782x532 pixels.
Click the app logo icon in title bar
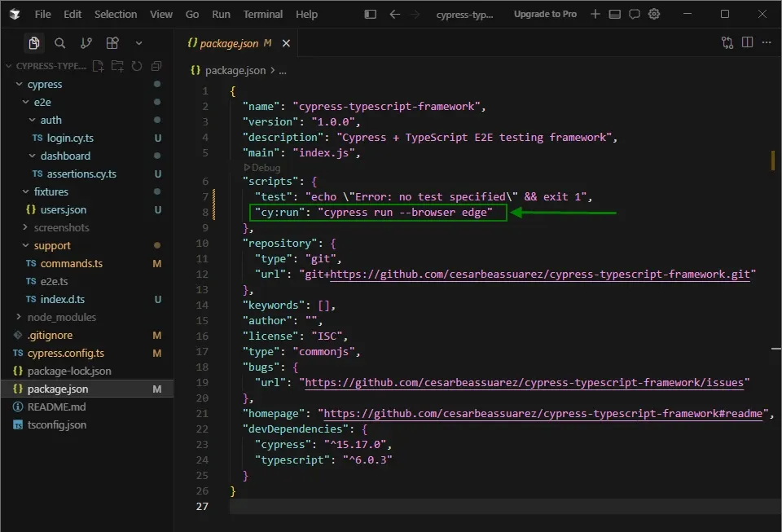pyautogui.click(x=15, y=14)
